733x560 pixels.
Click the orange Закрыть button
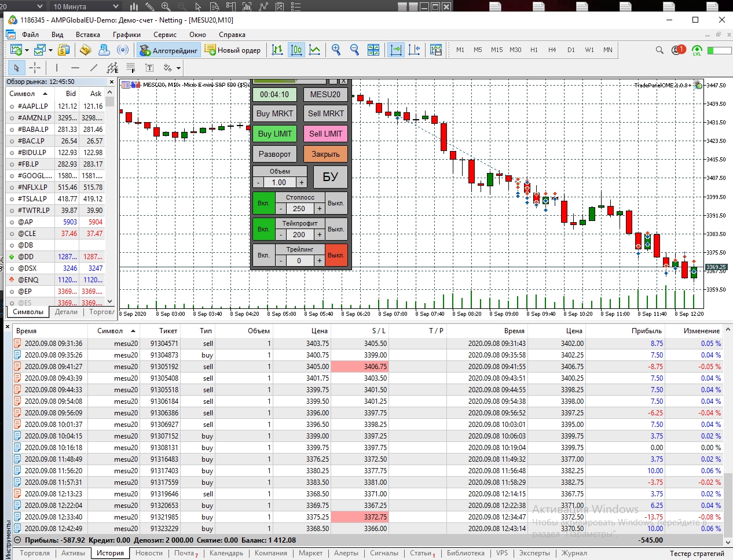click(325, 154)
